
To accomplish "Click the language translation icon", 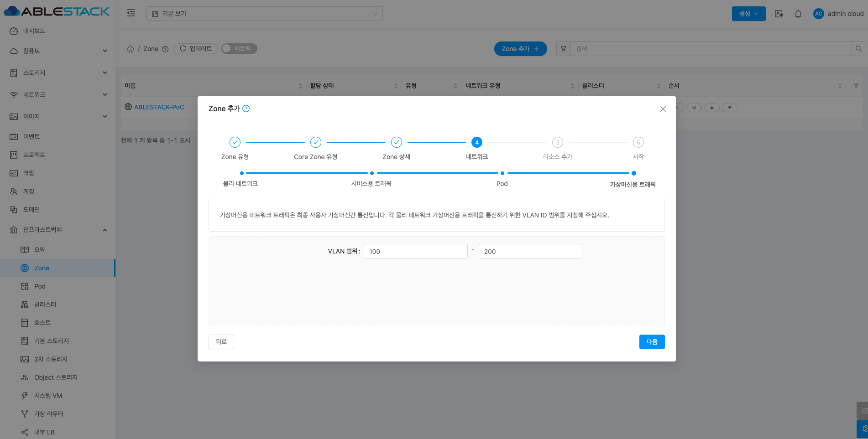I will point(779,14).
